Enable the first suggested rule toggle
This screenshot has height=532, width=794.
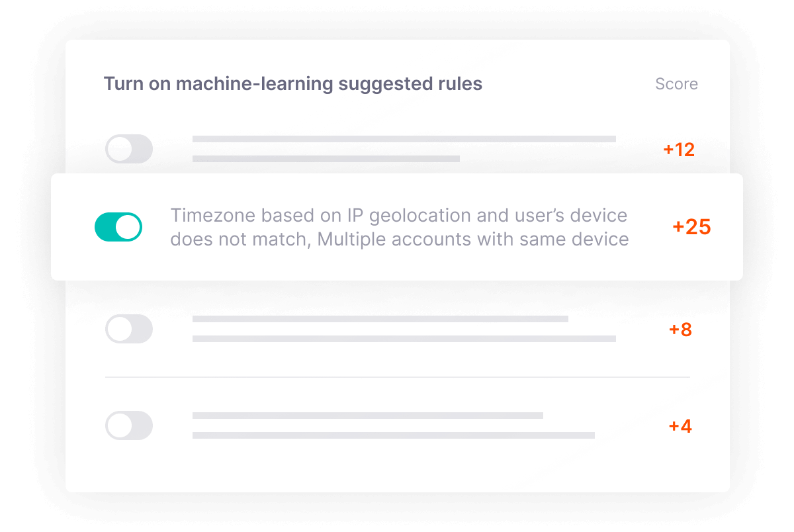pos(129,149)
